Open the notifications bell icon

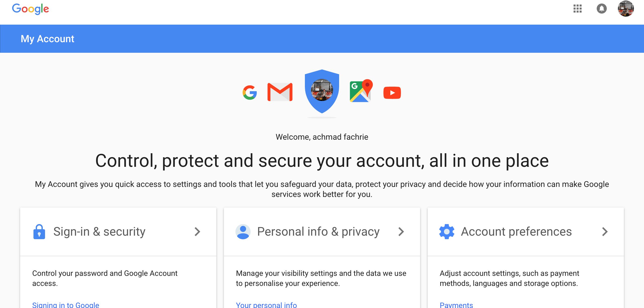tap(601, 9)
